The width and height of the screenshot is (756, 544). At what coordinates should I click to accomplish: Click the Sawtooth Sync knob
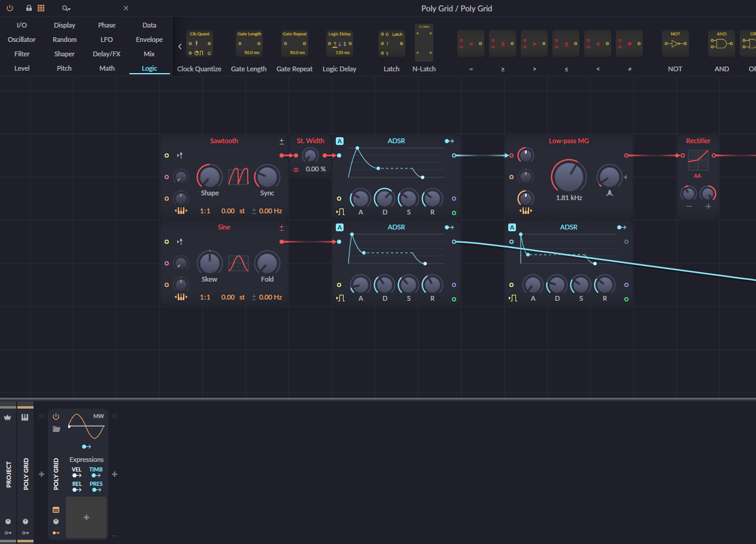pyautogui.click(x=267, y=176)
